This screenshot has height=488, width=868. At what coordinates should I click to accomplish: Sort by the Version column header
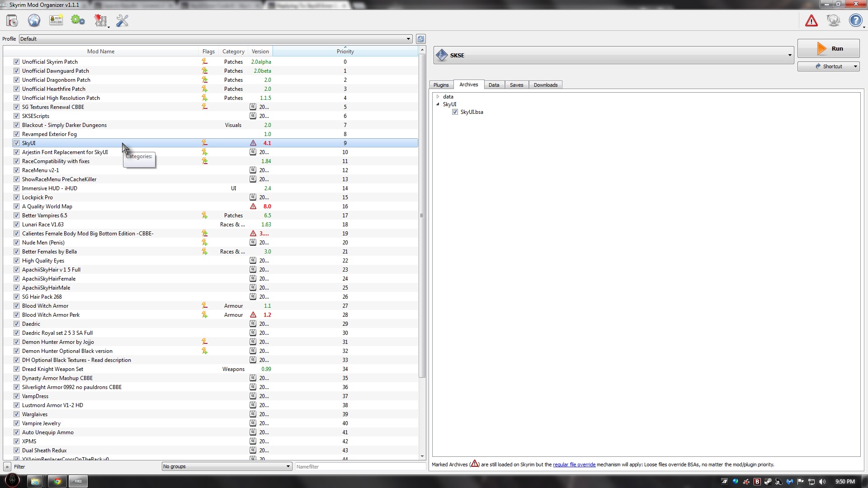(x=260, y=51)
